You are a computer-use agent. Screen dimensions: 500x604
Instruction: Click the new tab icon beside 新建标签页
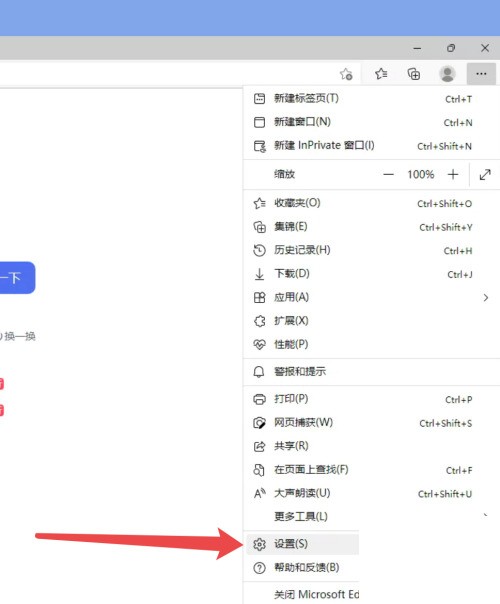tap(259, 99)
